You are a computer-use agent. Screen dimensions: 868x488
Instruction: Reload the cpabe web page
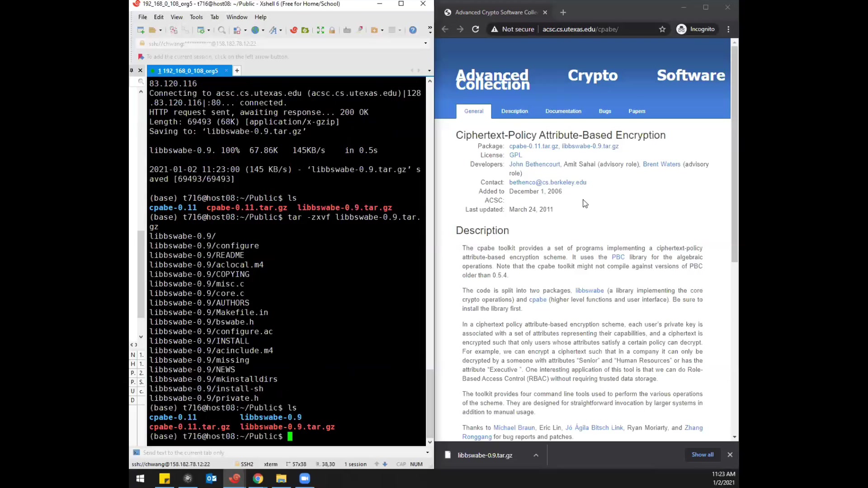(x=476, y=29)
